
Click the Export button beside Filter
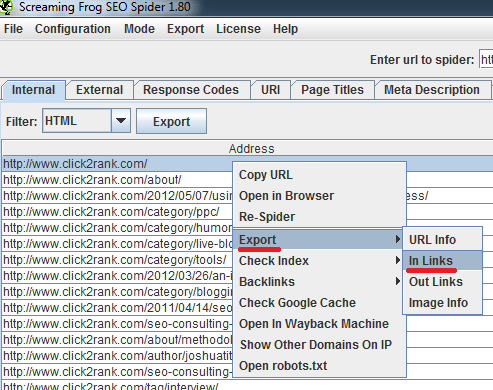point(171,121)
